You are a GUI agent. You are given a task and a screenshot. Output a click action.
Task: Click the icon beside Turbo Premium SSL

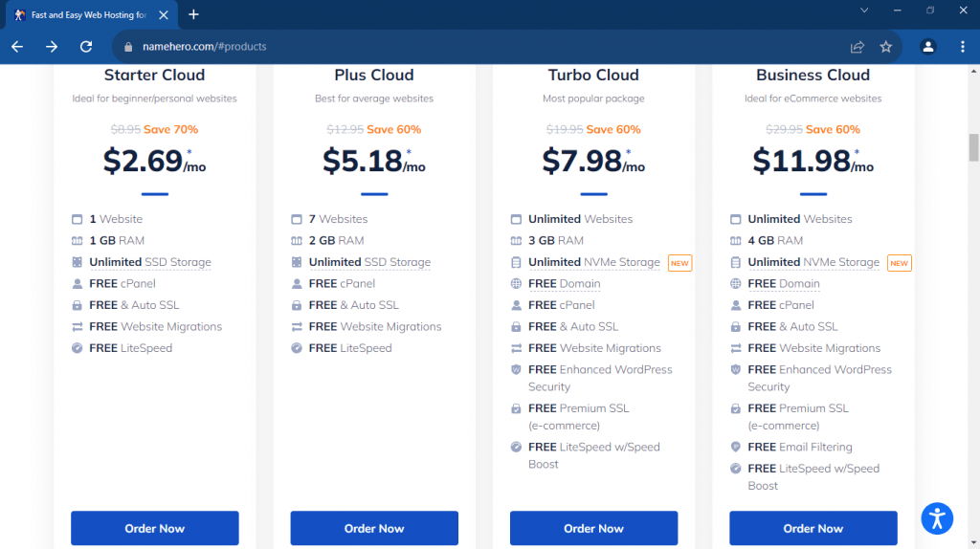pyautogui.click(x=516, y=408)
